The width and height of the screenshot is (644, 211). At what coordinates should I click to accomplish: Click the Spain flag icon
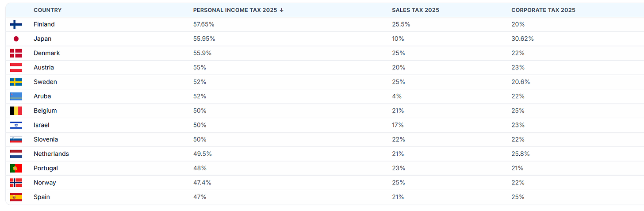(x=16, y=197)
